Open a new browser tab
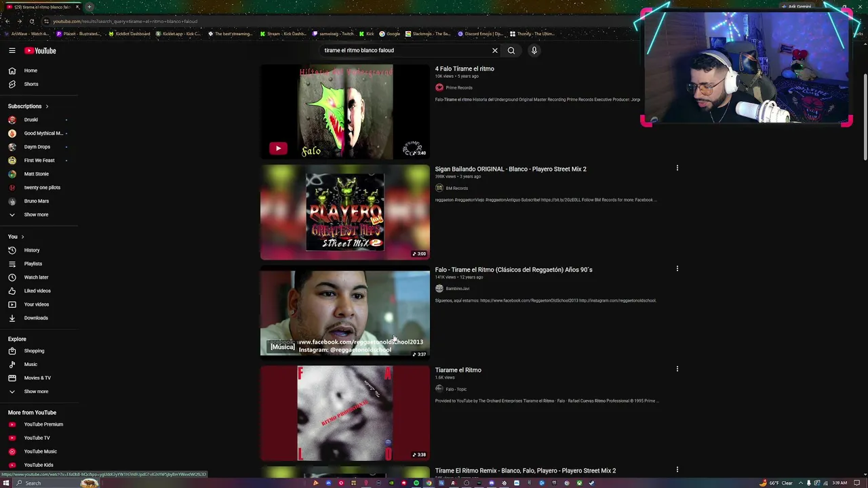868x488 pixels. pos(89,7)
